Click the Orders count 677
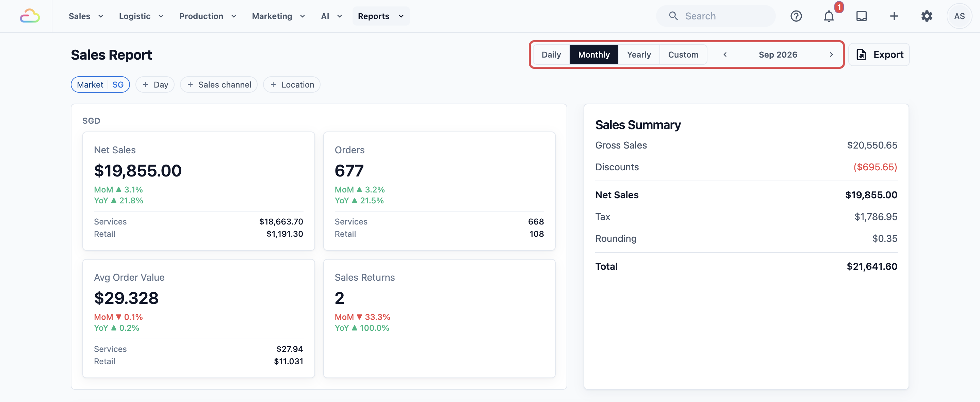Viewport: 980px width, 402px height. 349,171
